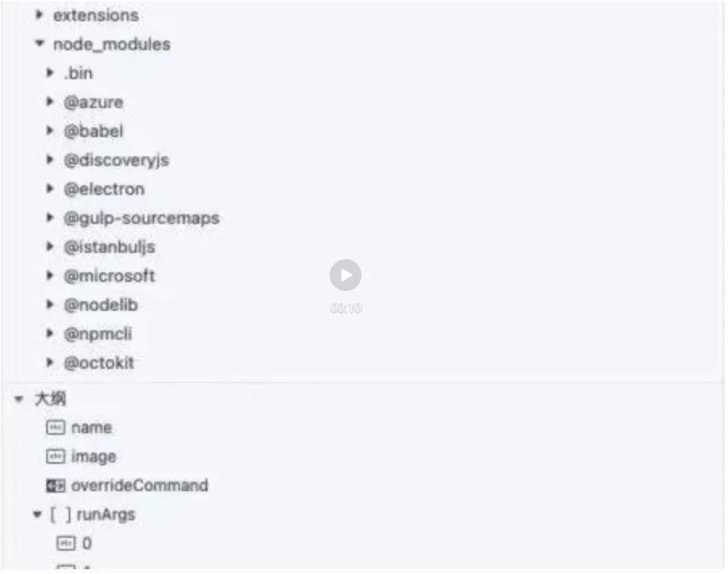This screenshot has width=728, height=574.
Task: Collapse the runArgs array arrow
Action: coord(38,515)
